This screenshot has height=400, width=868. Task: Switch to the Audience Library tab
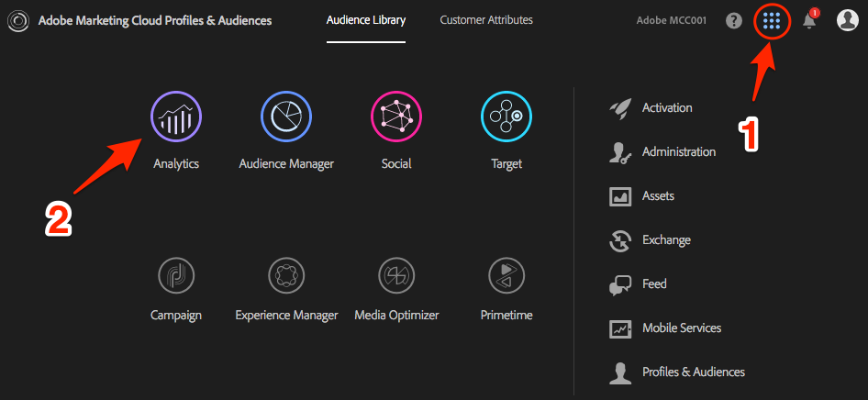point(366,20)
